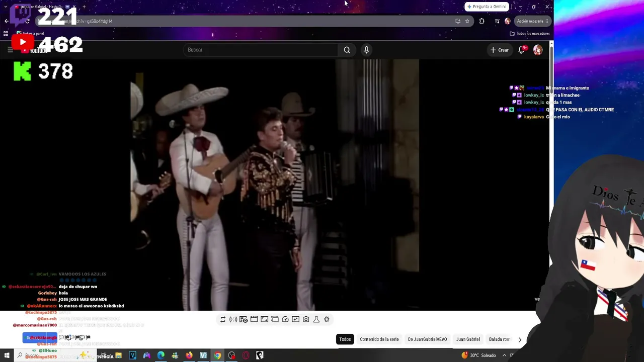Open File Explorer from the taskbar

pyautogui.click(x=119, y=355)
